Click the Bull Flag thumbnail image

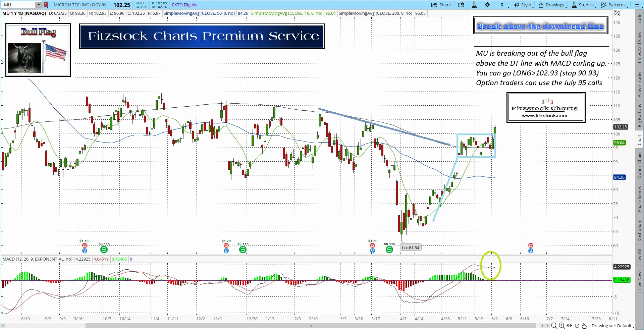(38, 50)
